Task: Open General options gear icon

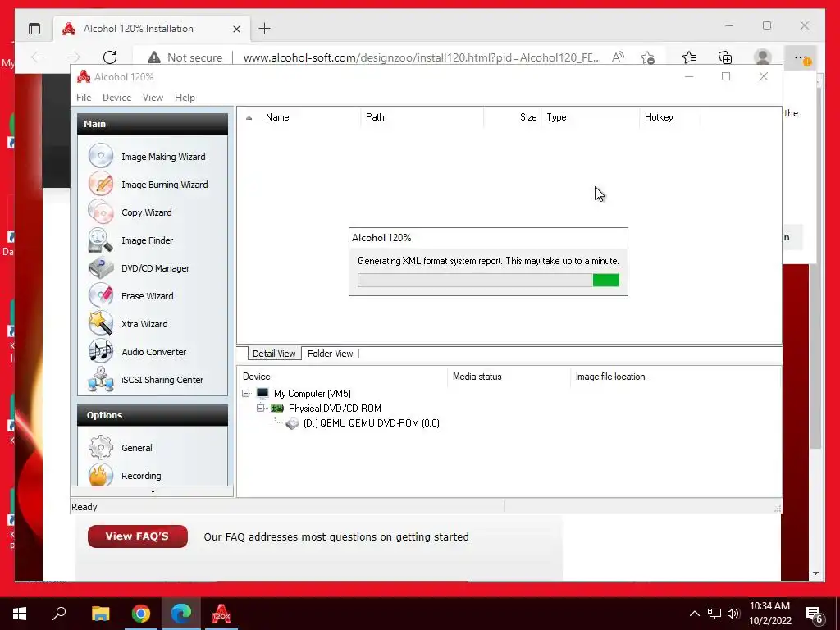Action: point(101,447)
